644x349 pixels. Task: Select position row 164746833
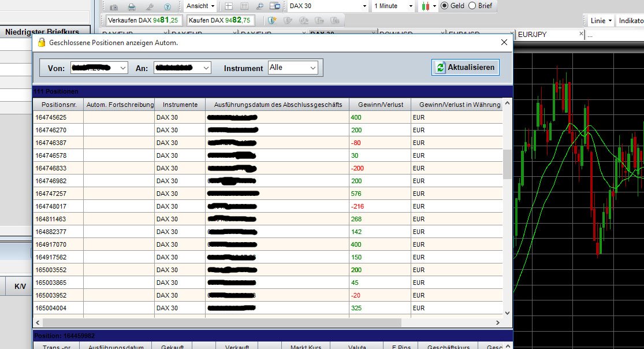pos(268,169)
